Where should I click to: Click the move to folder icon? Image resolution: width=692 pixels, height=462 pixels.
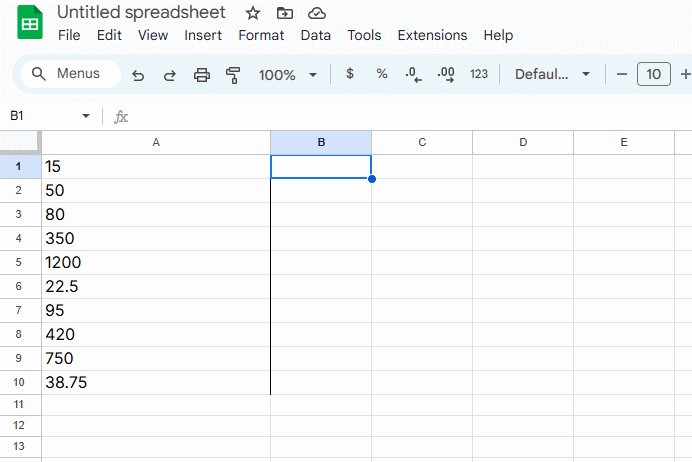(285, 13)
